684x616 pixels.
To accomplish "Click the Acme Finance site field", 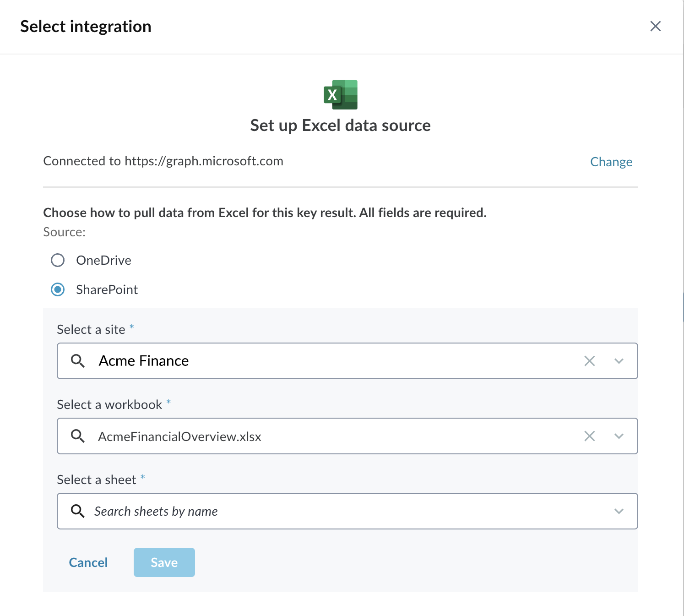I will 347,361.
